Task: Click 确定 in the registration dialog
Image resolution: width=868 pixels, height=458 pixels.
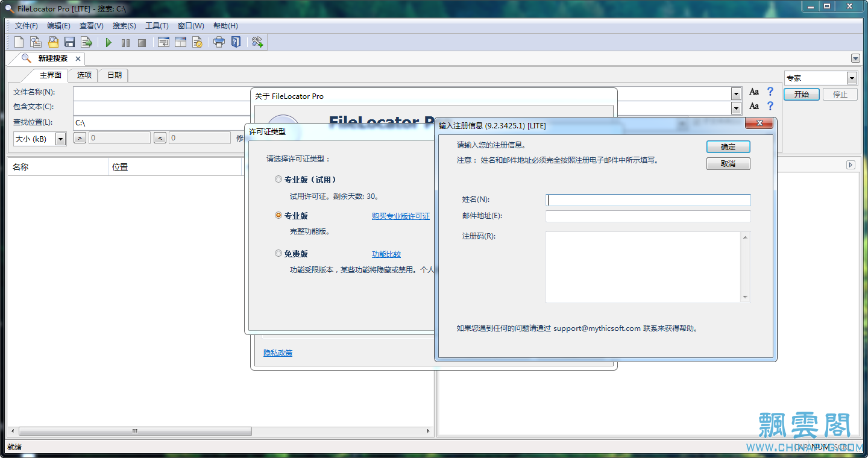Action: pos(728,147)
